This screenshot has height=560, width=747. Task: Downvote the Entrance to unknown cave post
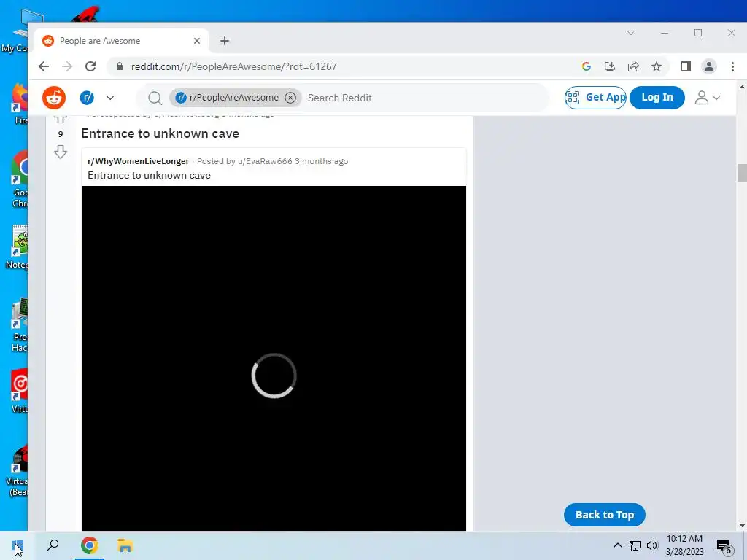click(x=61, y=152)
